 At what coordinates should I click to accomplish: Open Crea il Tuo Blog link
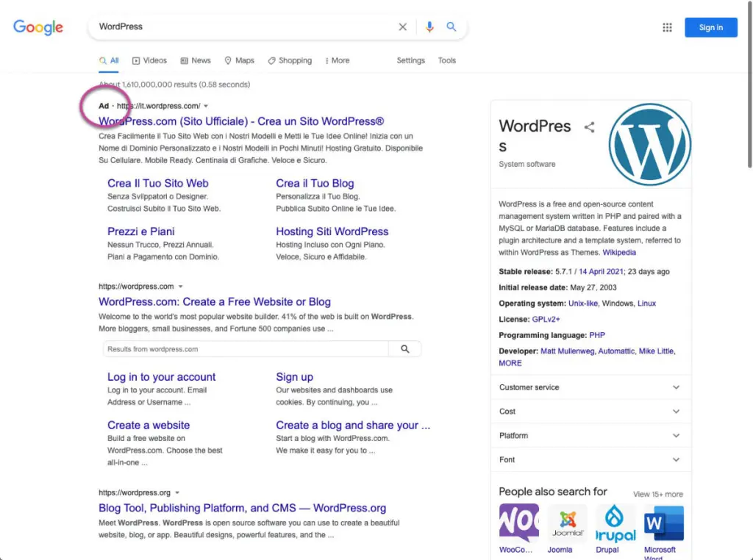tap(315, 183)
